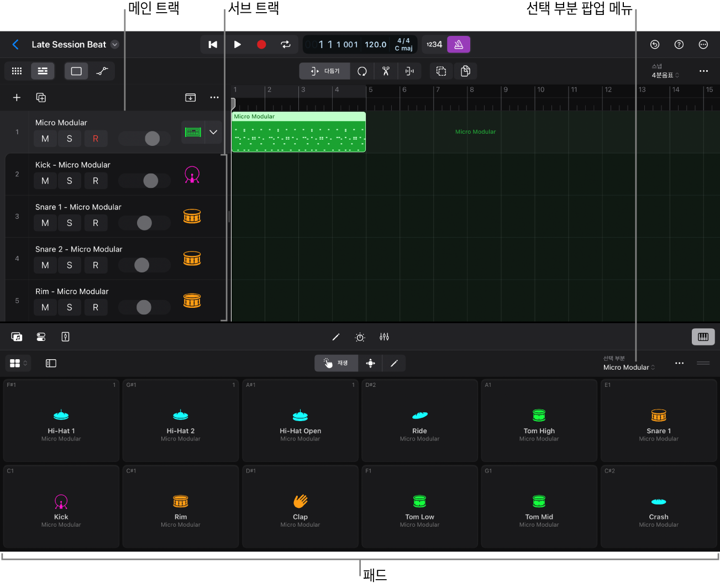Select the 다듬기 trim tool

[x=325, y=71]
